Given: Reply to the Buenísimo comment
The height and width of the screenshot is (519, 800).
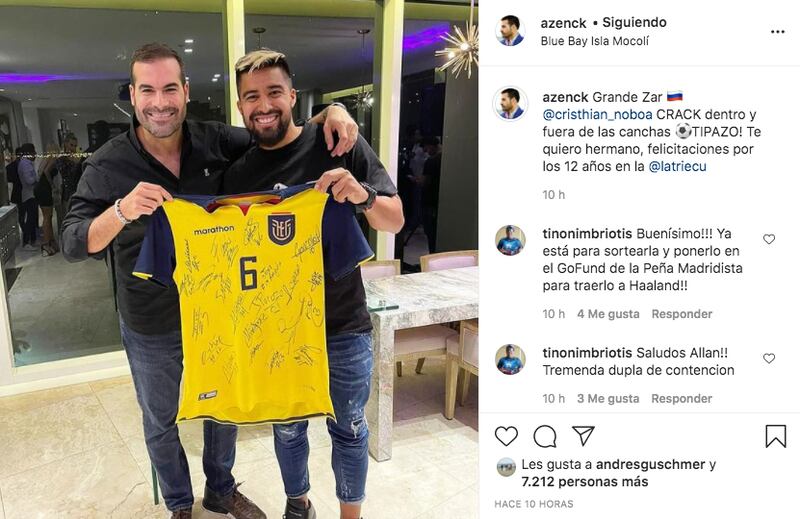Looking at the screenshot, I should [x=682, y=314].
